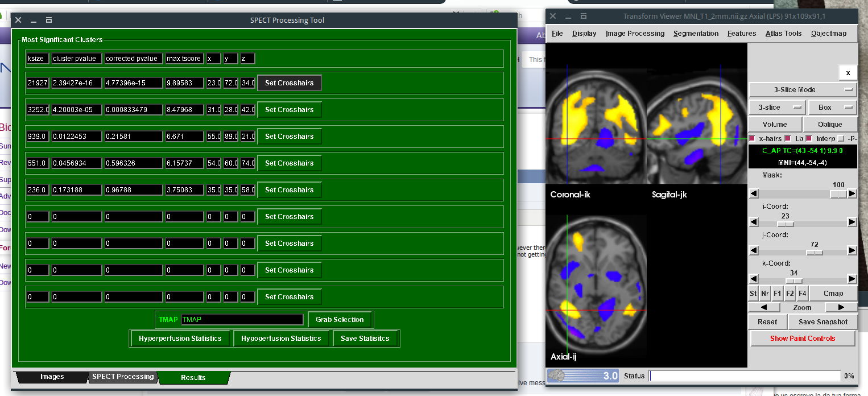This screenshot has height=396, width=868.
Task: Disable the Interp checkbox
Action: pos(808,139)
